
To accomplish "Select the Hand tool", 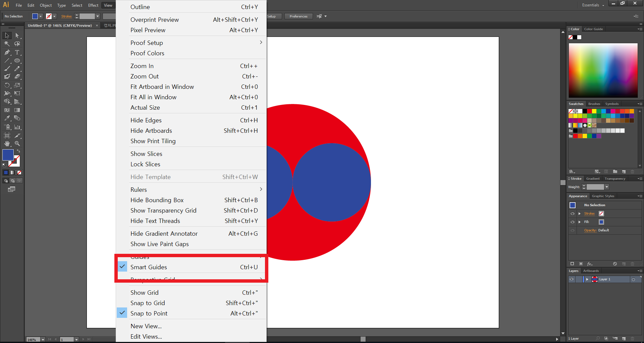I will click(x=7, y=144).
